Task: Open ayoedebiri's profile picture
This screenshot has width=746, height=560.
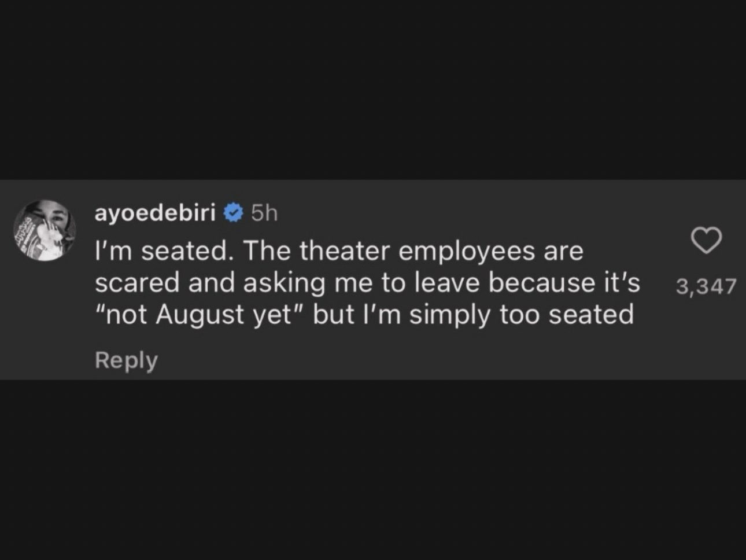Action: pyautogui.click(x=45, y=230)
